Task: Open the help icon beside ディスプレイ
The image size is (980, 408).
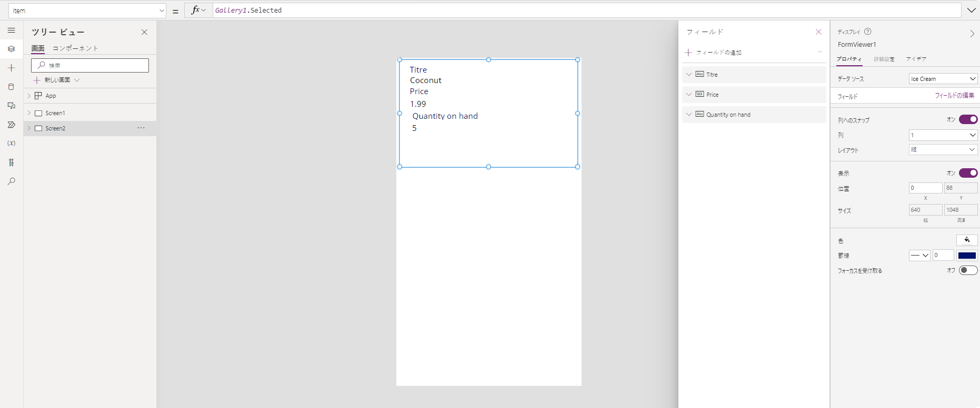Action: pos(868,32)
